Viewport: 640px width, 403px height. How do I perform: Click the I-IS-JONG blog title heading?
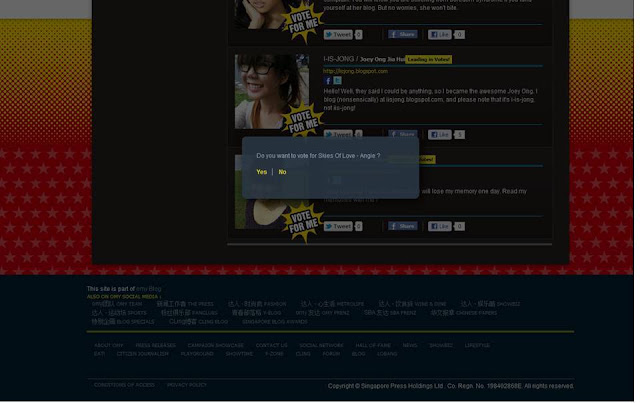tap(339, 59)
